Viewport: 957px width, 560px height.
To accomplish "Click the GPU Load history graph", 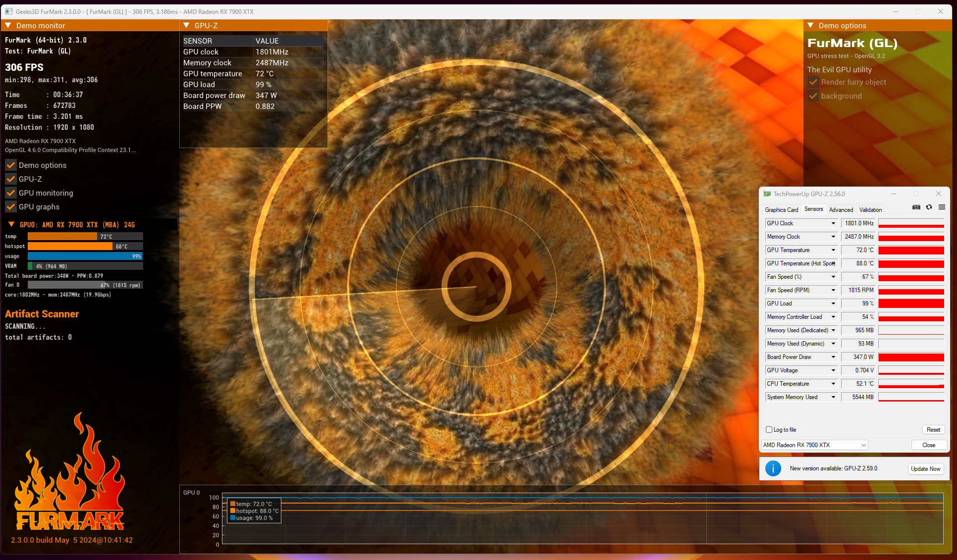I will (911, 304).
